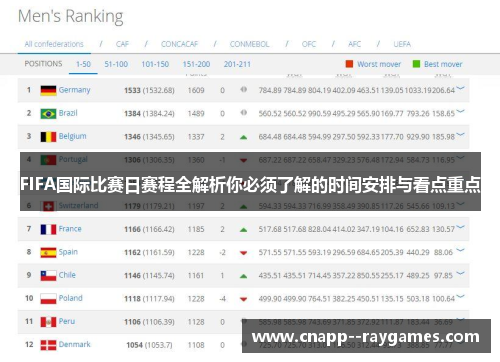Click Spain's previous points 1228
Viewport: 500px width, 362px height.
pyautogui.click(x=196, y=252)
